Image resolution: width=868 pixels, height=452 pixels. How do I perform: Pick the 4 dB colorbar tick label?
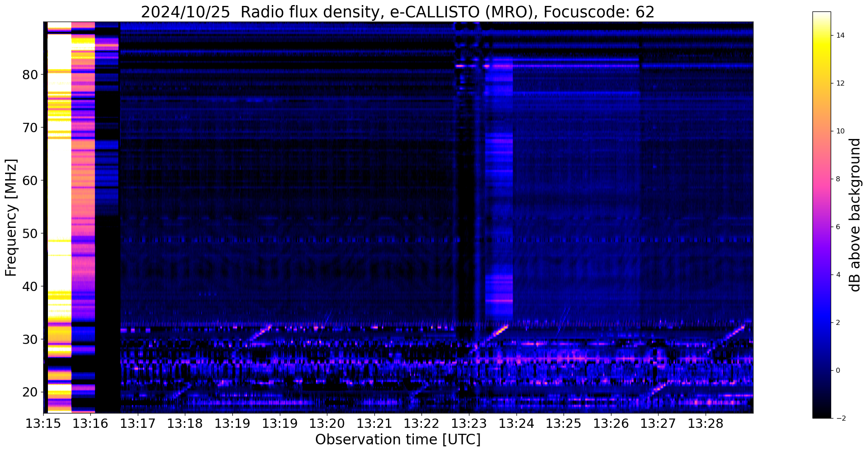click(x=837, y=275)
